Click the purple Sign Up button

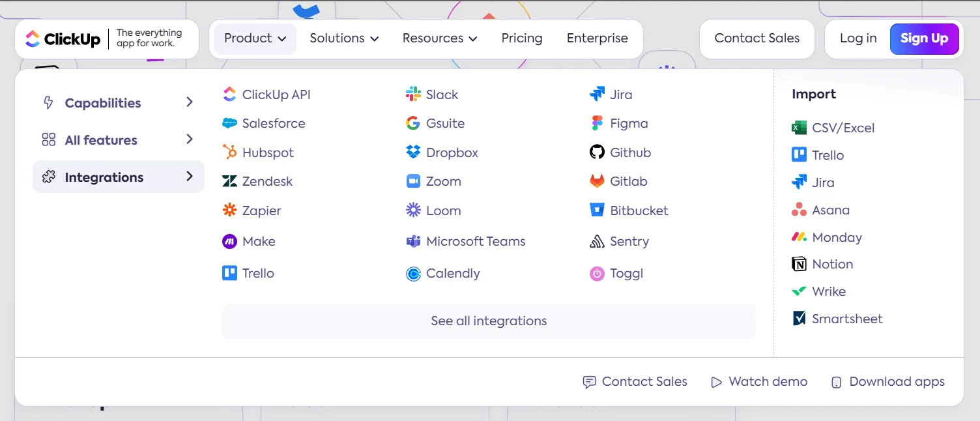(924, 38)
